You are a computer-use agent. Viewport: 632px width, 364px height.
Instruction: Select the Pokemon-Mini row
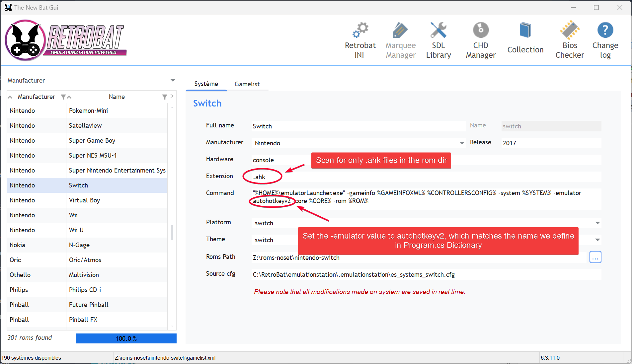[87, 110]
